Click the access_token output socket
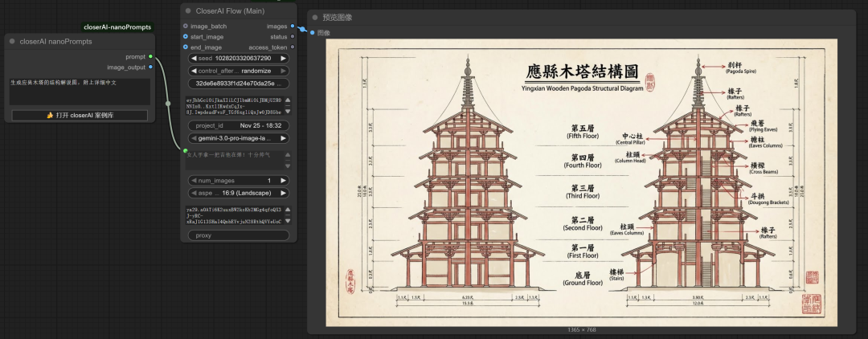Image resolution: width=868 pixels, height=339 pixels. click(x=292, y=47)
